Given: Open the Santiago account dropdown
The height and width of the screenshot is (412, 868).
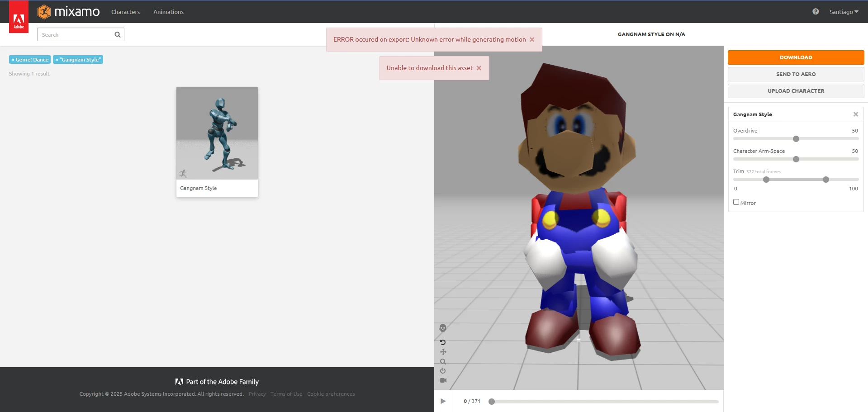Looking at the screenshot, I should (x=844, y=12).
